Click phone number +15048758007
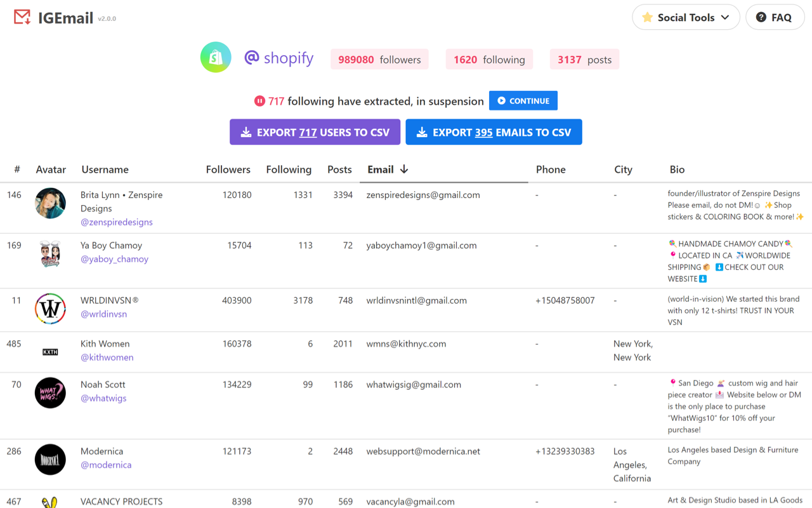This screenshot has width=812, height=508. click(565, 300)
